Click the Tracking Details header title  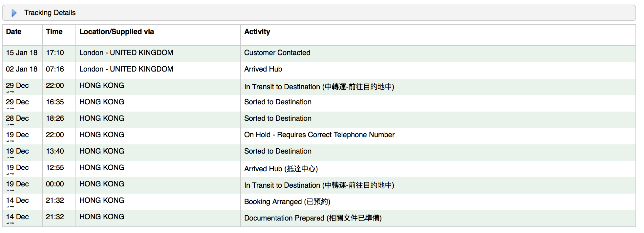click(x=50, y=13)
